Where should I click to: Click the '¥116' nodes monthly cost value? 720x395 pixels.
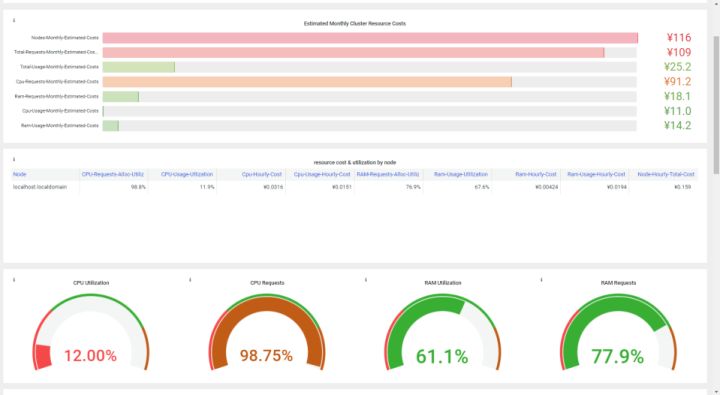(679, 38)
